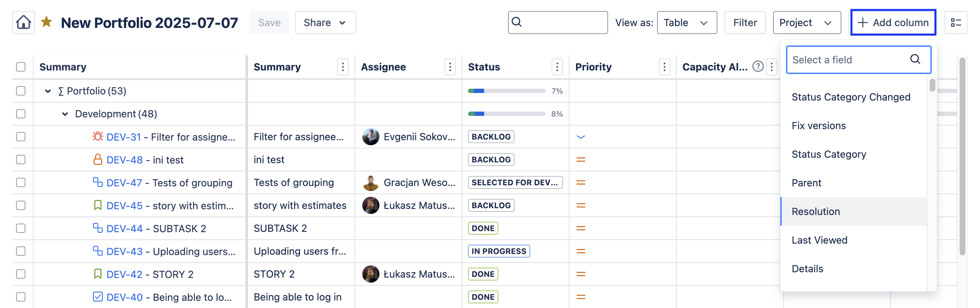Viewport: 980px width, 308px height.
Task: Click the bug icon for DEV-31
Action: coord(98,136)
